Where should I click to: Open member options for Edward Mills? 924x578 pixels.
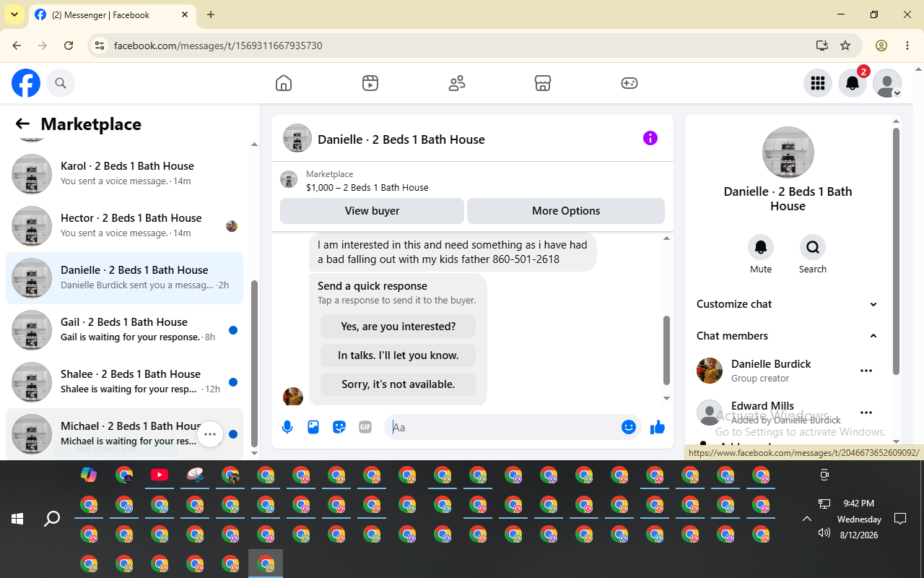866,413
